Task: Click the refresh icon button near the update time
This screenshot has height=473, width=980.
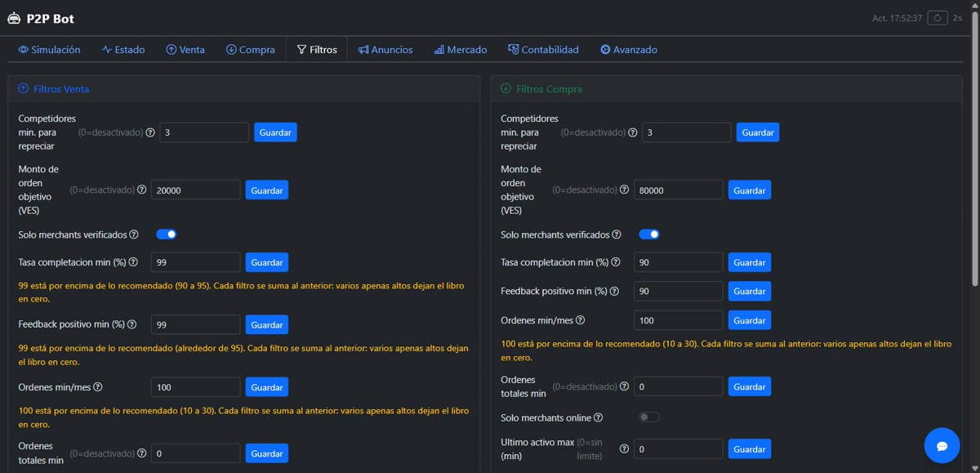Action: coord(939,18)
